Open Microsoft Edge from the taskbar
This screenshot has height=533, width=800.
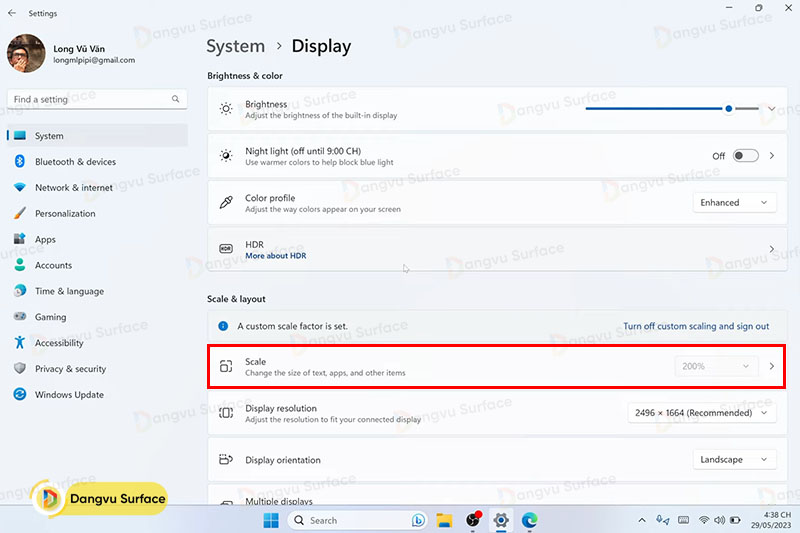click(x=529, y=520)
